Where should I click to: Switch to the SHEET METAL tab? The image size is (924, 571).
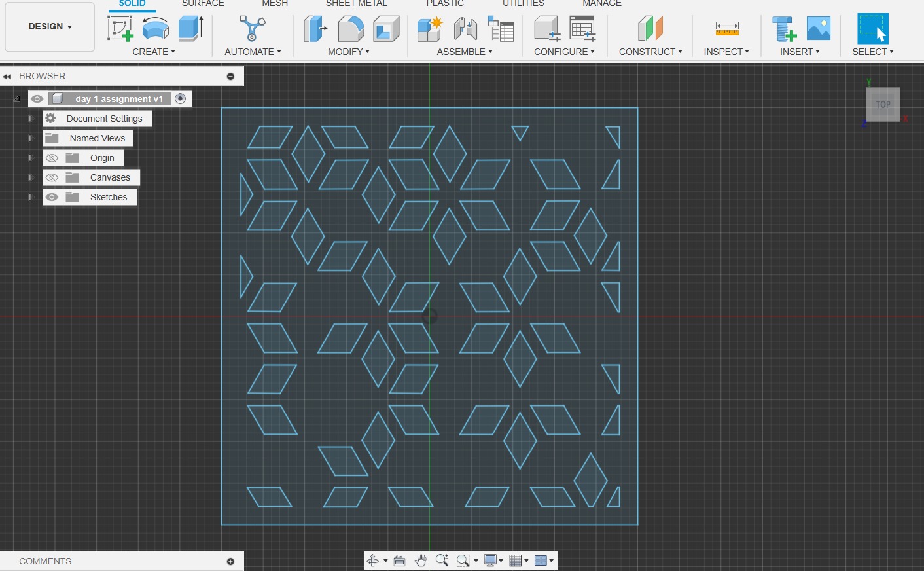pos(357,3)
